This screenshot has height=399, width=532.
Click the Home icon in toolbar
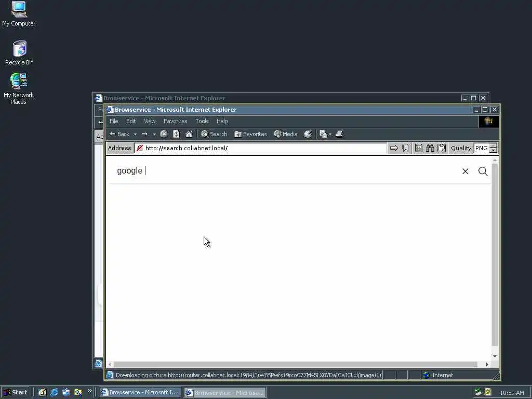pyautogui.click(x=189, y=134)
